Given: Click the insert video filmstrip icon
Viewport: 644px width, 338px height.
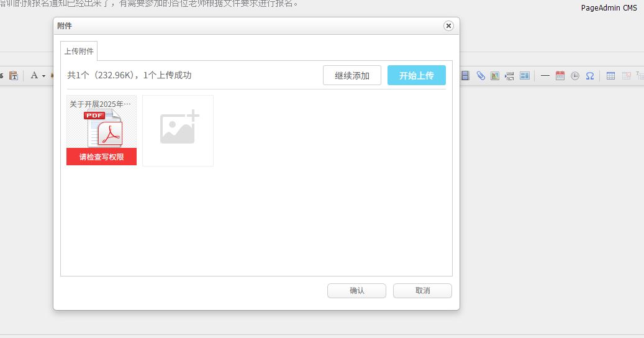Looking at the screenshot, I should click(x=466, y=76).
